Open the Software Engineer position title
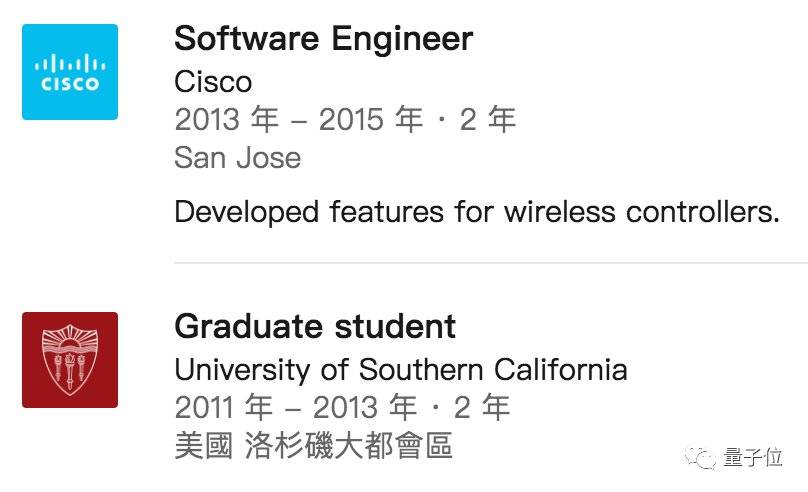808x492 pixels. click(x=323, y=39)
